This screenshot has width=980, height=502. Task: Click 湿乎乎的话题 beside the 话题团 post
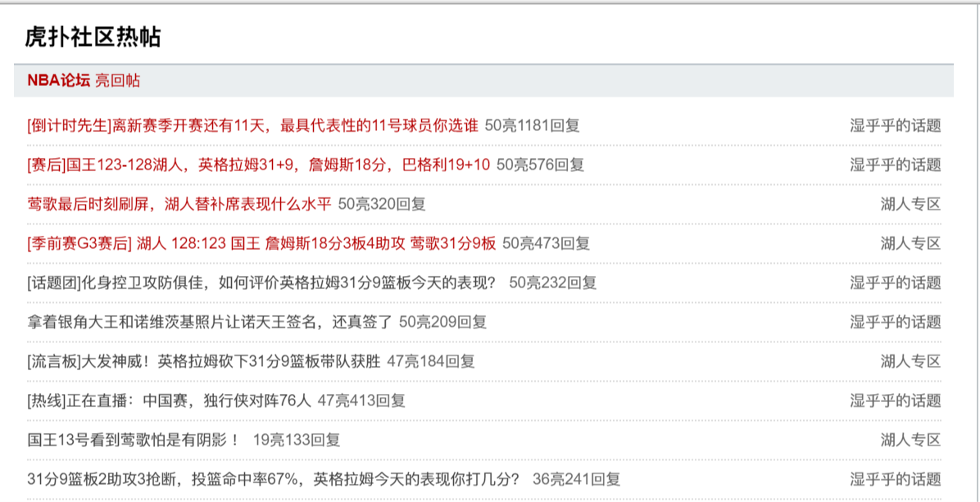pyautogui.click(x=895, y=283)
